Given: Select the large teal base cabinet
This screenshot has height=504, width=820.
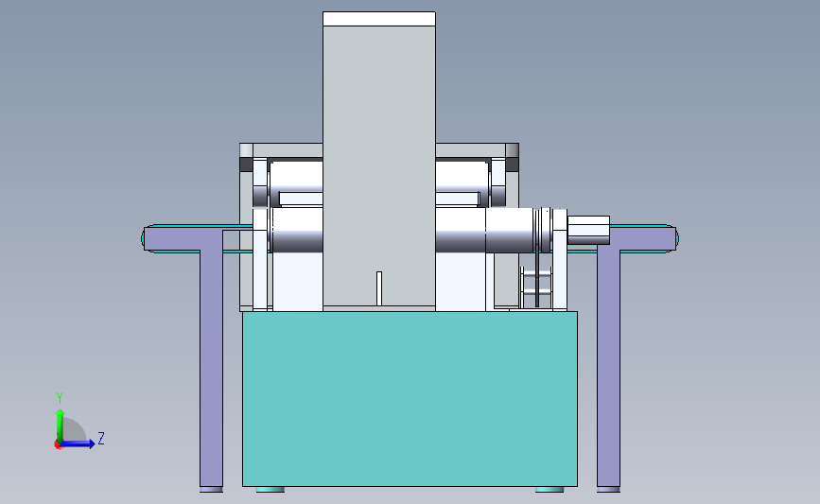Looking at the screenshot, I should (410, 399).
